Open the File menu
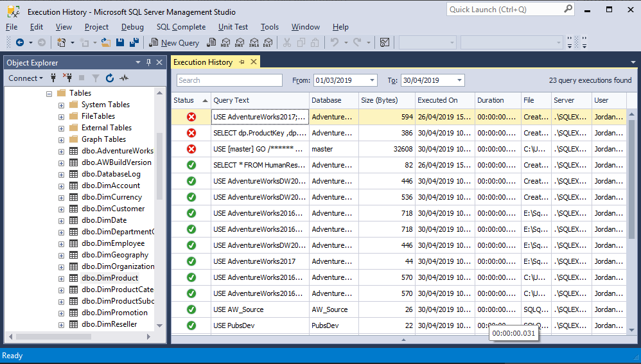 pos(12,27)
